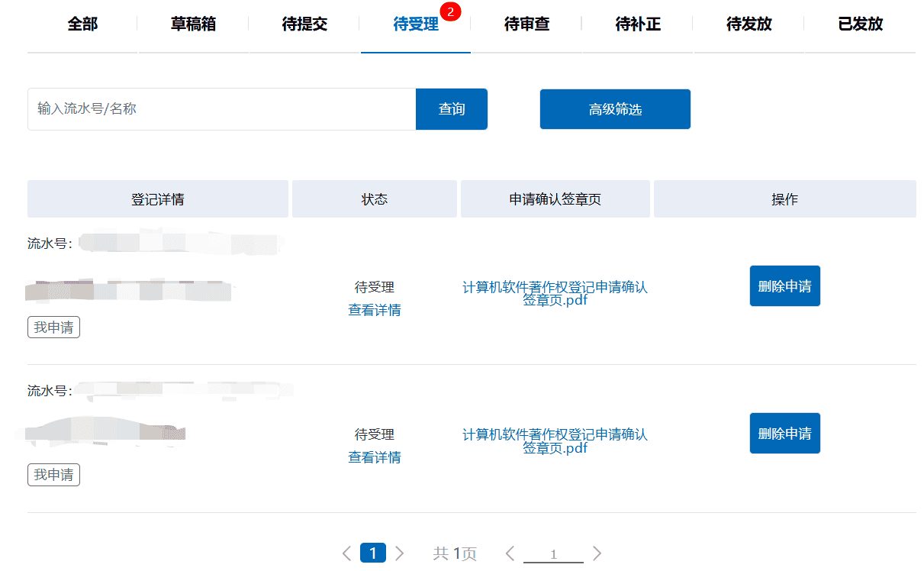924x571 pixels.
Task: Click the 我申请 tag on the first record
Action: (53, 327)
